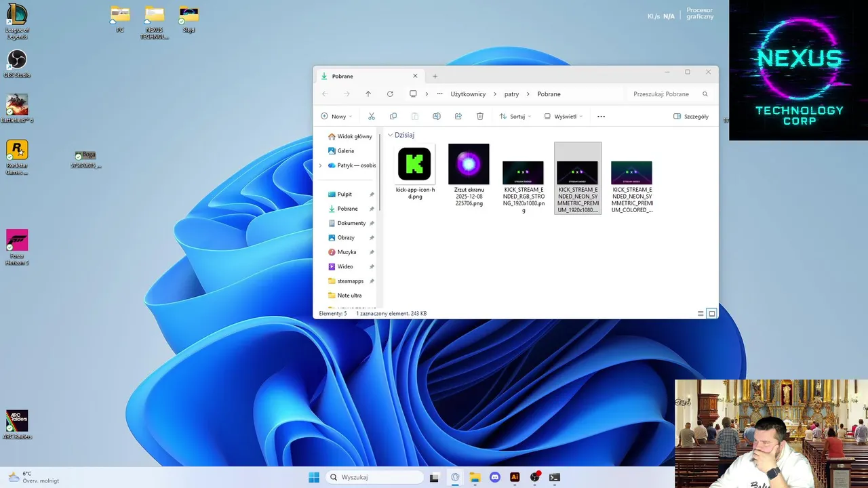Refresh the Pobrane folder view
The width and height of the screenshot is (868, 488).
pyautogui.click(x=390, y=94)
